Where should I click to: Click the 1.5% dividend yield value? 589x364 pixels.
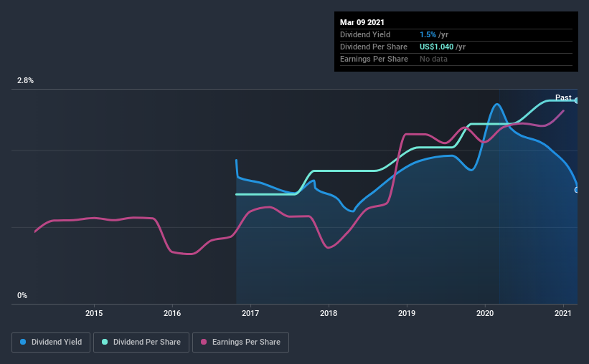[x=428, y=34]
